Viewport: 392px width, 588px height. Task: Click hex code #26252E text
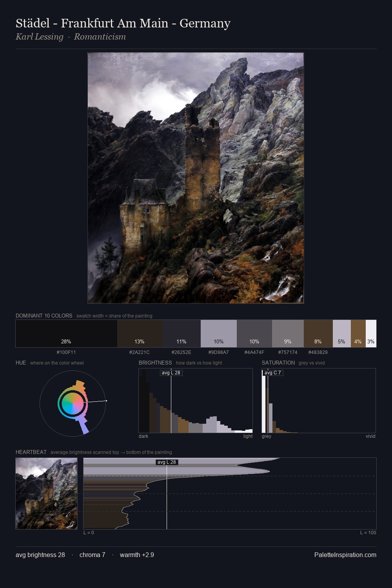click(181, 352)
